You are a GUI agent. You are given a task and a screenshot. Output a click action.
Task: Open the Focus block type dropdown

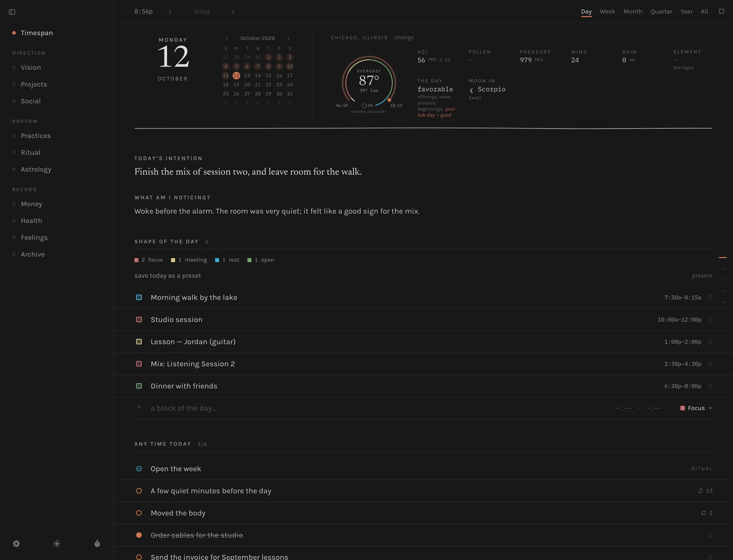tap(696, 408)
